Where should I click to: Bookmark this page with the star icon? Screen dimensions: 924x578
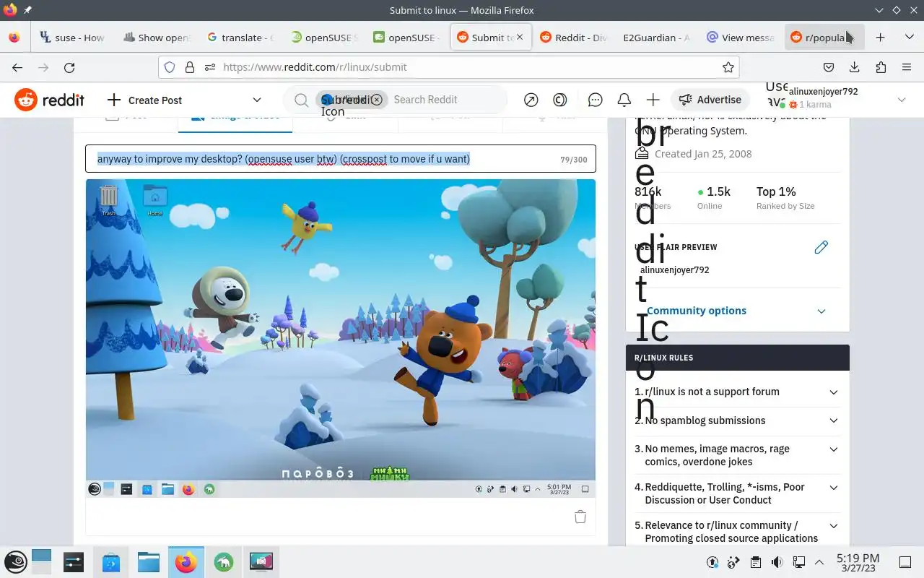click(x=728, y=67)
